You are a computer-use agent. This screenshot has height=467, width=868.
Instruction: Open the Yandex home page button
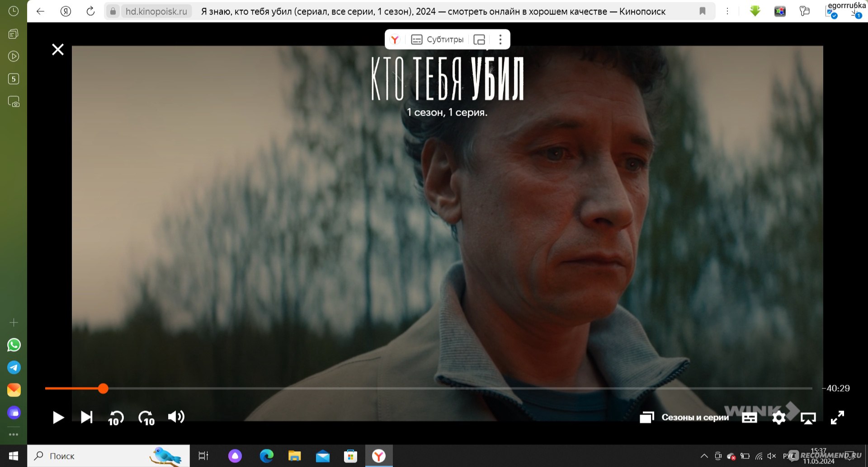66,11
